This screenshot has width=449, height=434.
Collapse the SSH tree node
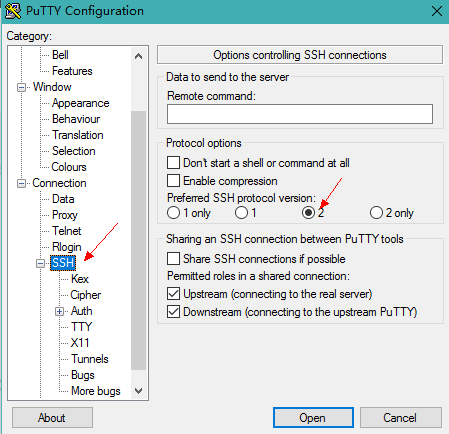click(x=40, y=264)
